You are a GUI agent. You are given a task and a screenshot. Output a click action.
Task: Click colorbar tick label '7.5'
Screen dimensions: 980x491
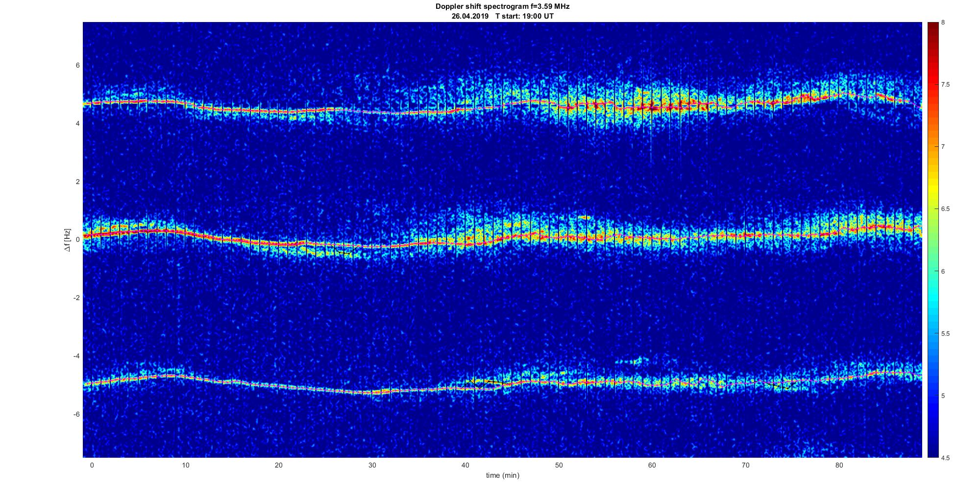[945, 85]
